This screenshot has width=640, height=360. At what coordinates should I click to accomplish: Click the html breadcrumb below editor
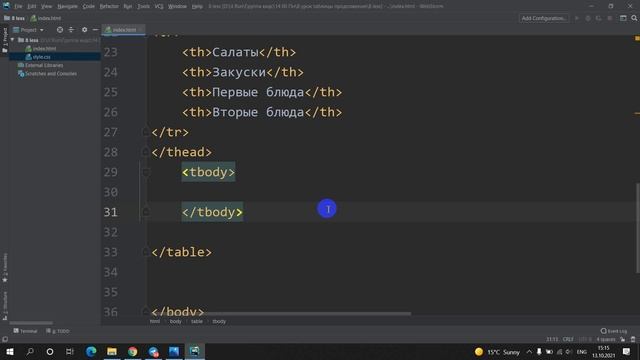[155, 322]
